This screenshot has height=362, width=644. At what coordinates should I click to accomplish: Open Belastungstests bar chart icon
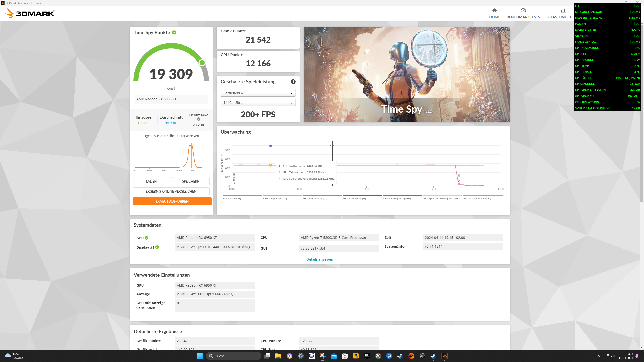(x=563, y=10)
